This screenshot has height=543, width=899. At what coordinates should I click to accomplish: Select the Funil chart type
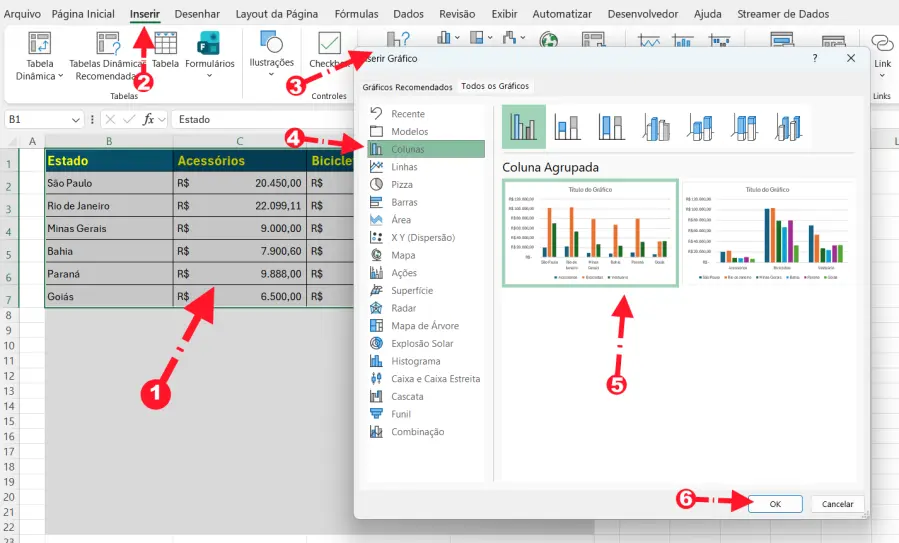click(x=376, y=414)
